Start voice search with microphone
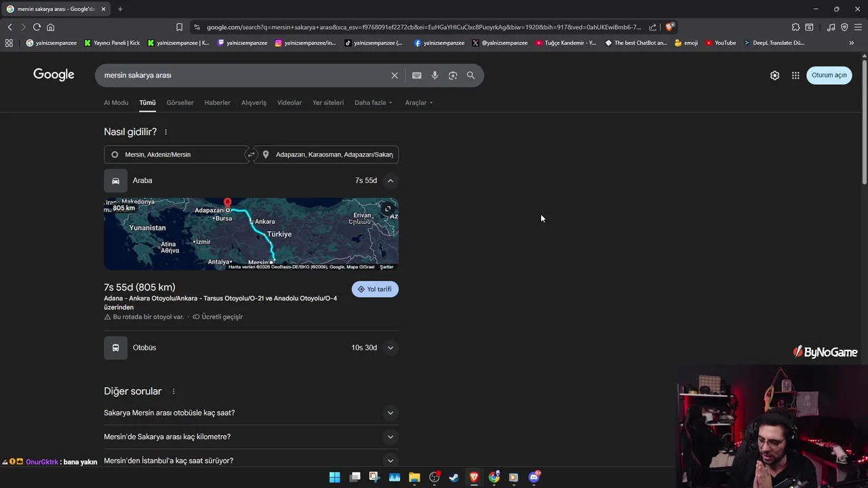 (435, 75)
